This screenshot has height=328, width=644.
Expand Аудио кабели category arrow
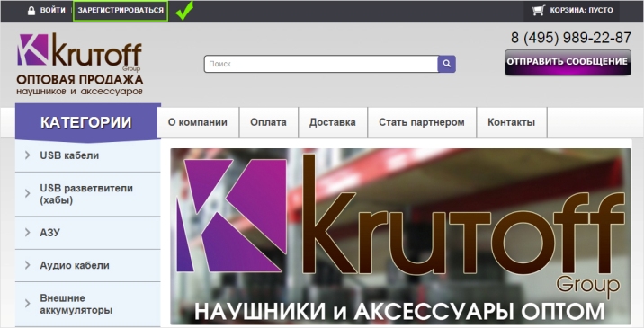click(x=28, y=265)
